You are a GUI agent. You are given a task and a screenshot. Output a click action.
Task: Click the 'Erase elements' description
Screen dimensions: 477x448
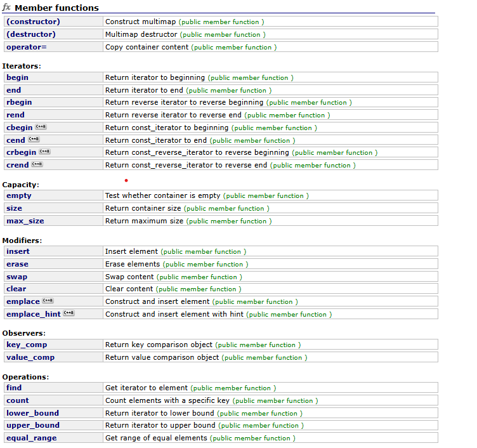pyautogui.click(x=133, y=264)
